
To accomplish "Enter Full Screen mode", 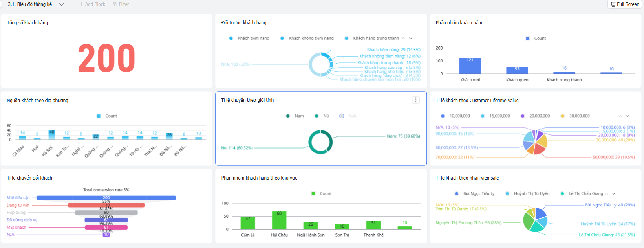I will tap(625, 4).
